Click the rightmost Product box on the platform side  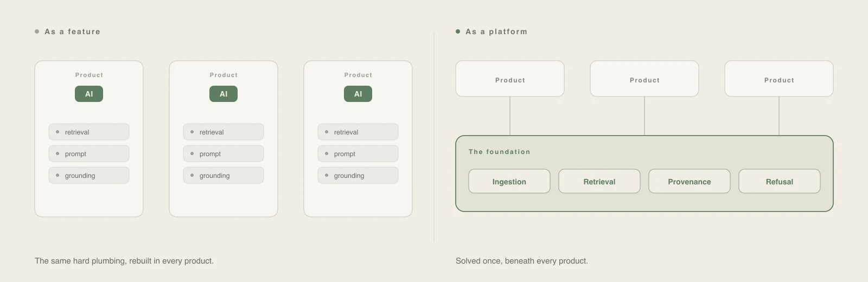click(779, 79)
